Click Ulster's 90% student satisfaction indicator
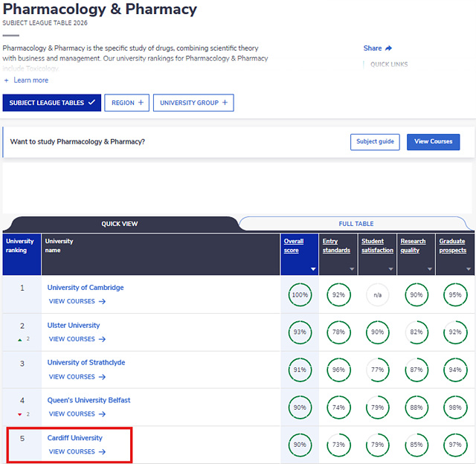Viewport: 476px width, 464px height. click(x=377, y=332)
